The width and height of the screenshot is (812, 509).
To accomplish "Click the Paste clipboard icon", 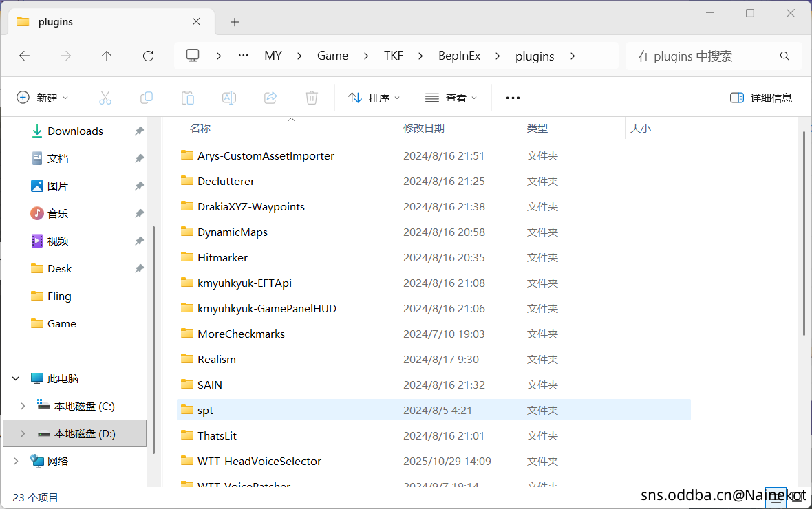I will tap(188, 98).
